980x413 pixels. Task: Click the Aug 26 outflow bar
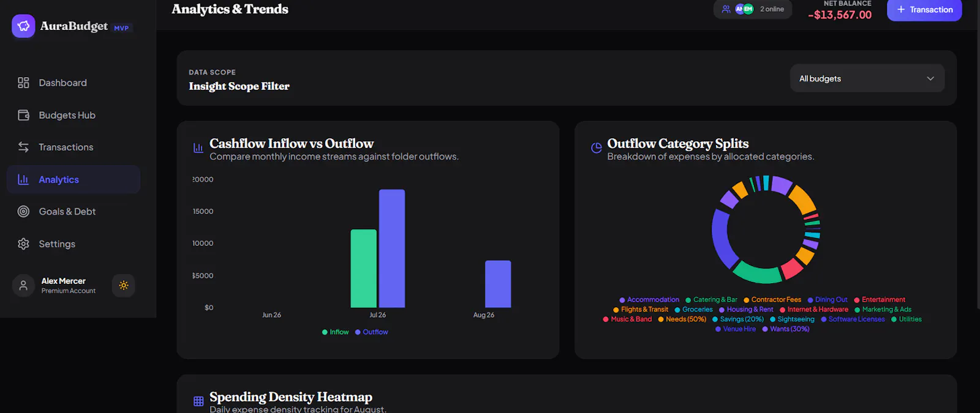[498, 284]
